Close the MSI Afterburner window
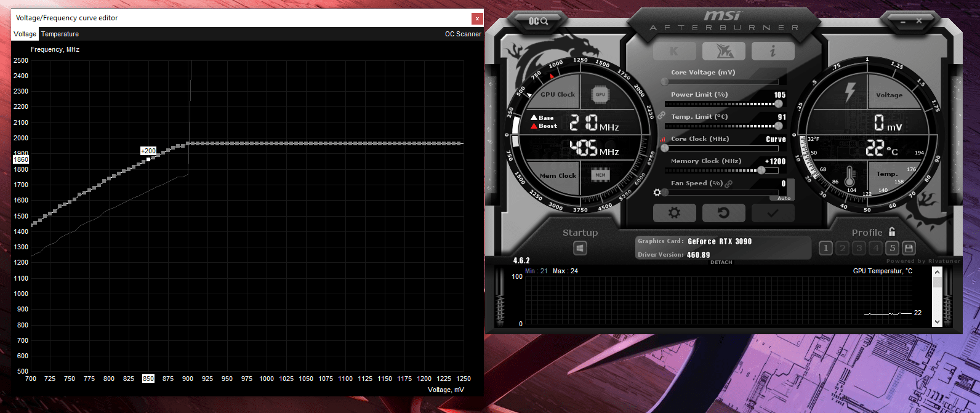The image size is (980, 413). [919, 21]
